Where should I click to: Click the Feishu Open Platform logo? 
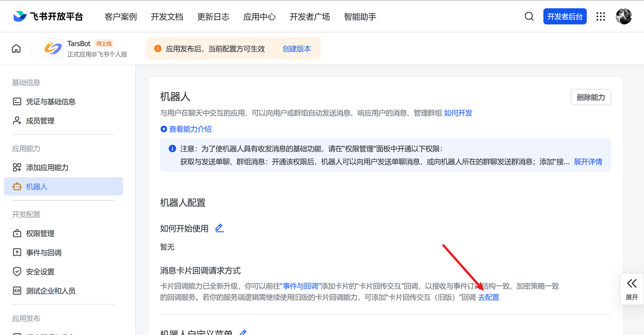click(x=48, y=17)
